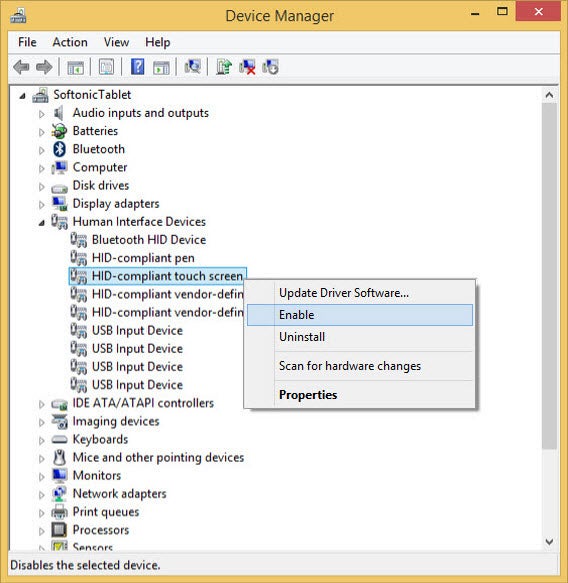This screenshot has height=583, width=568.
Task: Click the Processors chip icon
Action: click(x=59, y=530)
